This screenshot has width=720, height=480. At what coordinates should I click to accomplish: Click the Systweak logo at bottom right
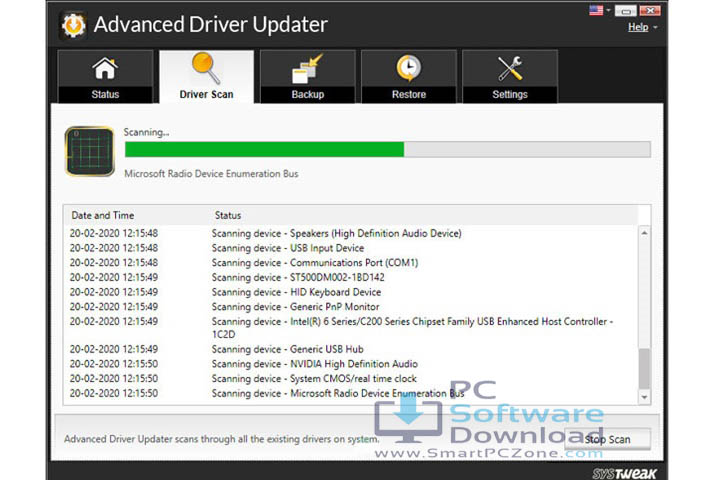coord(624,473)
